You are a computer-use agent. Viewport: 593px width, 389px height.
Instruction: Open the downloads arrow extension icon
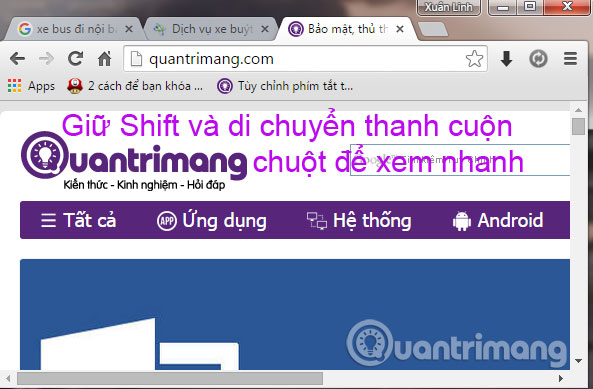(x=506, y=59)
